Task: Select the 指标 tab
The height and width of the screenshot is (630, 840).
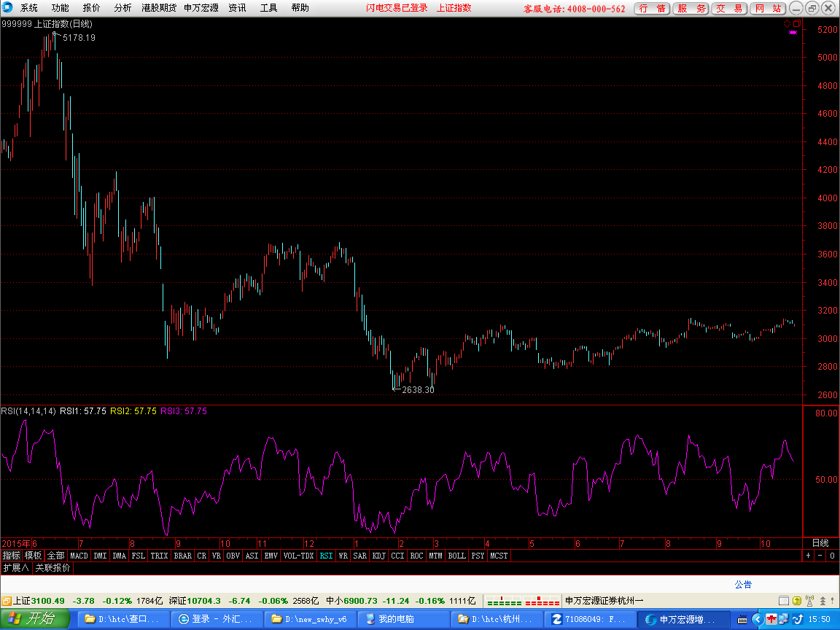Action: point(11,556)
